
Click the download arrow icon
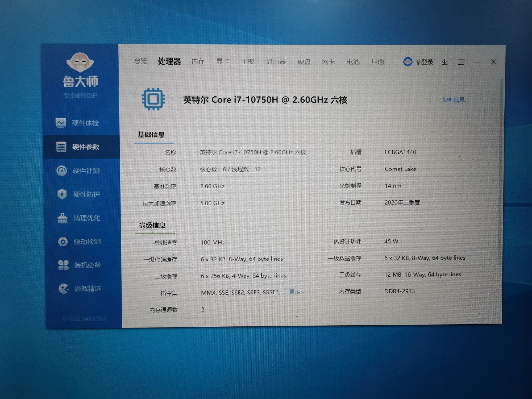[x=444, y=62]
